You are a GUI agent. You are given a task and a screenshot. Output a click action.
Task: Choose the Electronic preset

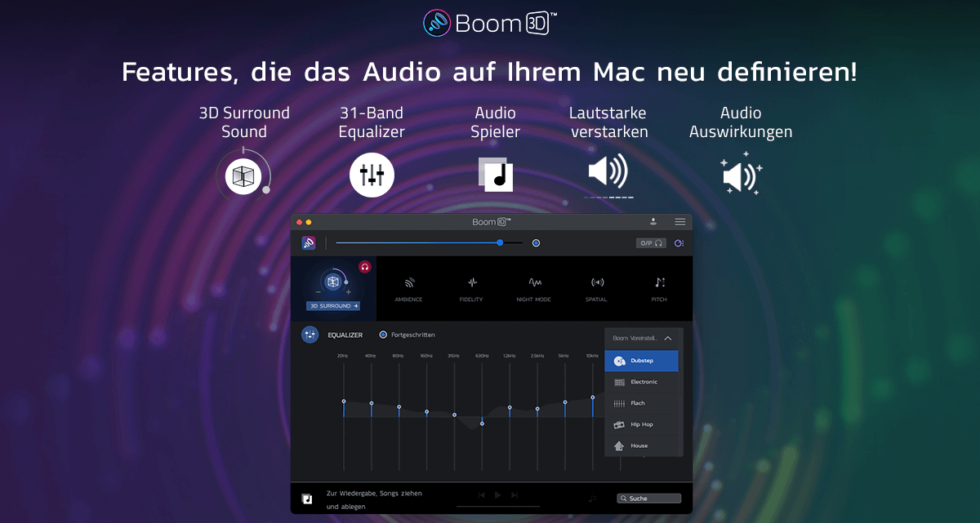pos(642,382)
